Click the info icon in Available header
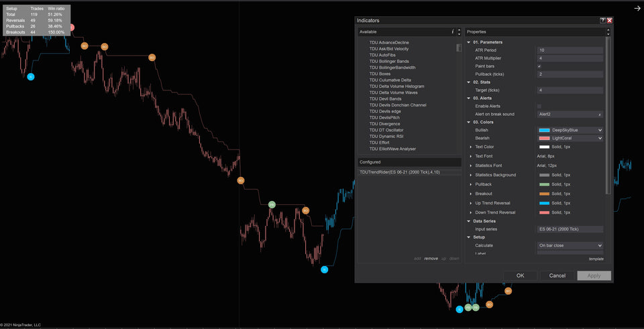 452,31
